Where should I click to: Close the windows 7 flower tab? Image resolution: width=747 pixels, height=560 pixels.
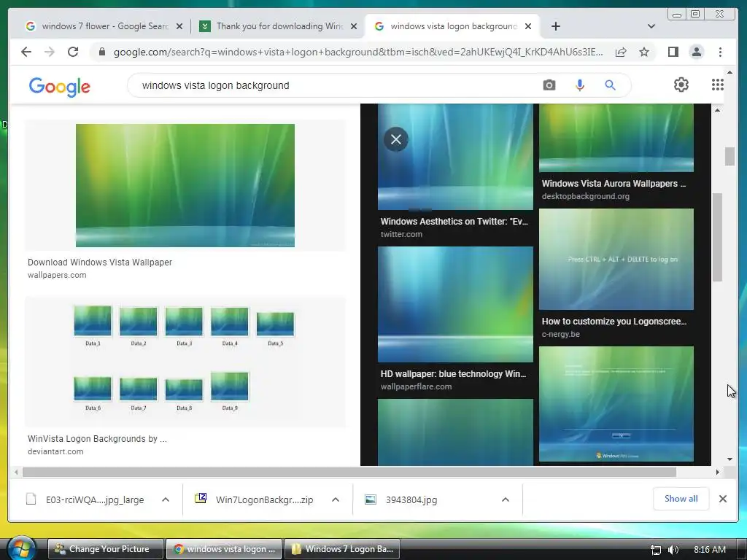click(x=179, y=27)
